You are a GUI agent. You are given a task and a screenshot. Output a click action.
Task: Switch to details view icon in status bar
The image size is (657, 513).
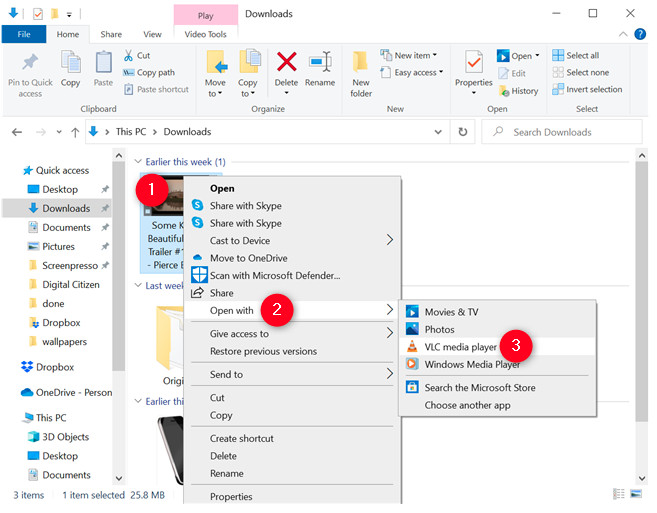pyautogui.click(x=618, y=495)
